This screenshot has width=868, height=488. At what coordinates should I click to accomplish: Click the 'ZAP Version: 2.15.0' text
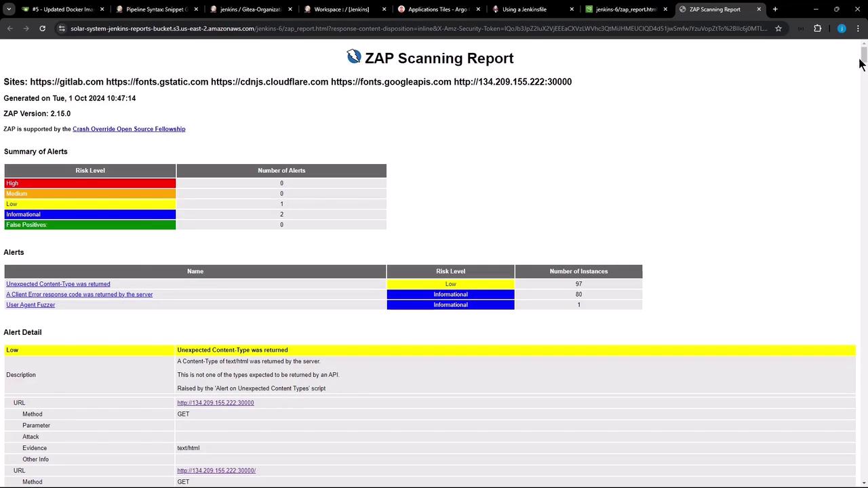click(37, 114)
